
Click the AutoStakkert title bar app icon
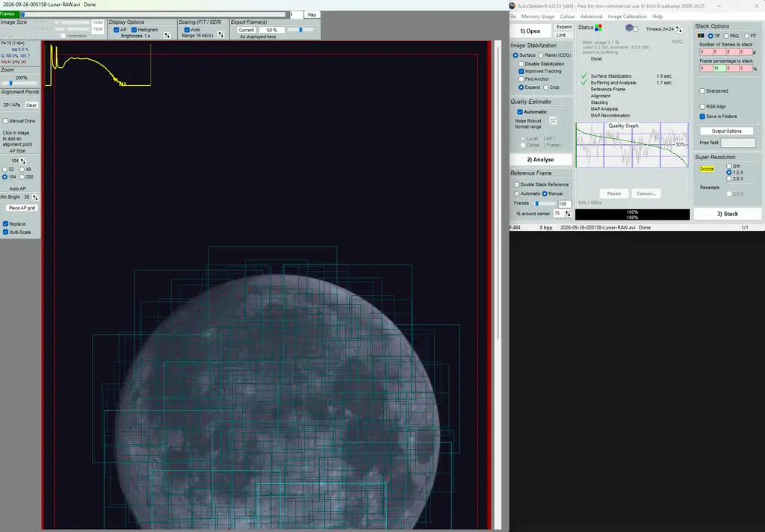[512, 6]
